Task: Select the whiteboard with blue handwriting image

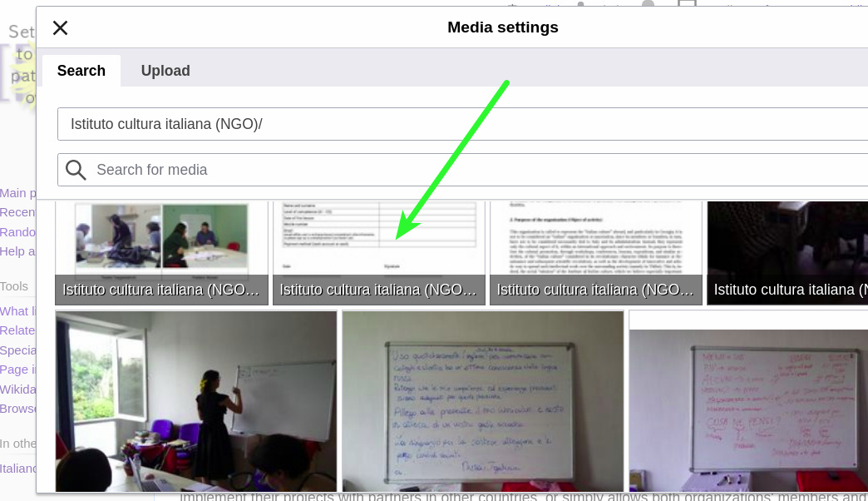Action: click(482, 401)
